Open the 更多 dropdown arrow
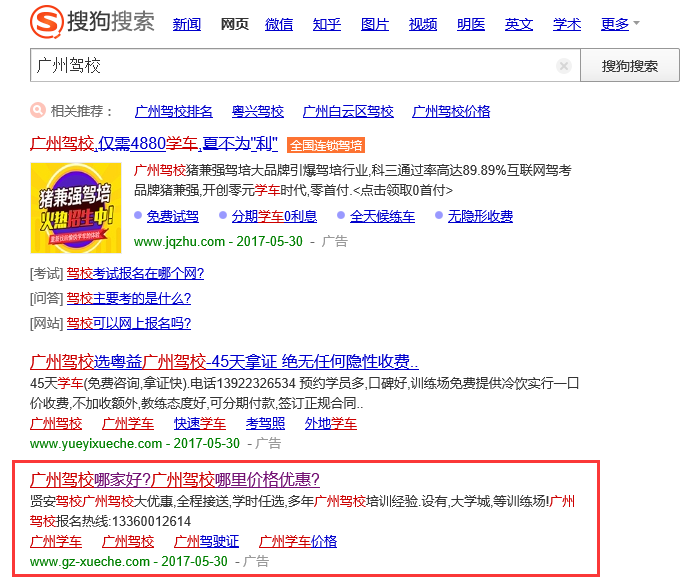Viewport: 692px width, 585px height. tap(636, 22)
